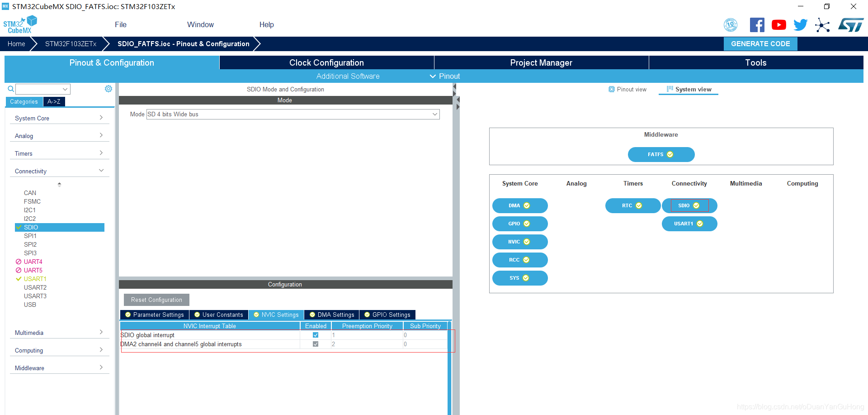Switch to Tools tab
Screen dimensions: 868x415
[x=756, y=62]
